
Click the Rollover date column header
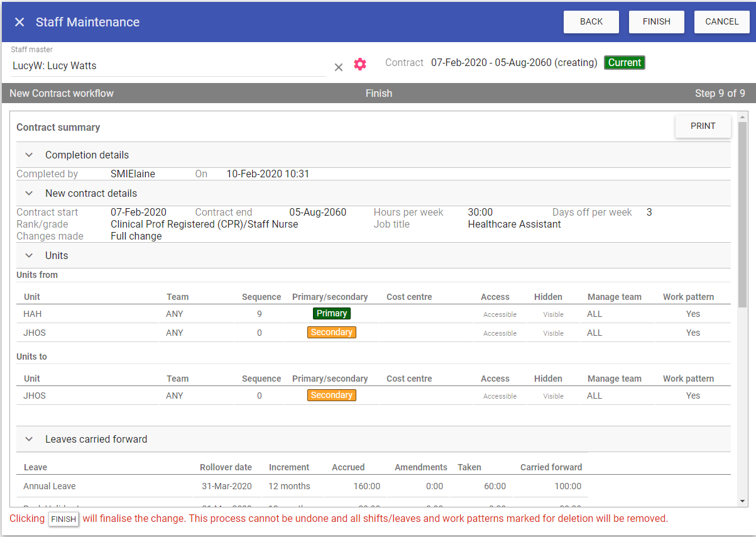coord(226,467)
